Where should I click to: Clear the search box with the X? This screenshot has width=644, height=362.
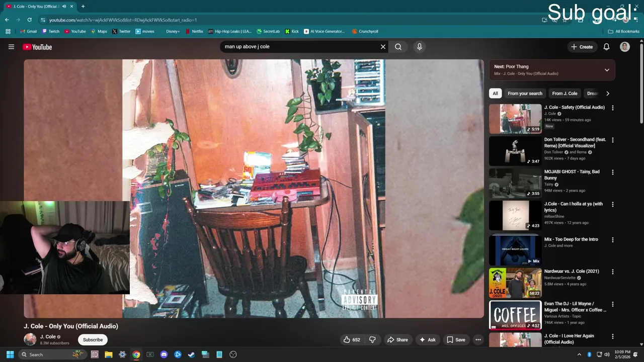click(383, 47)
